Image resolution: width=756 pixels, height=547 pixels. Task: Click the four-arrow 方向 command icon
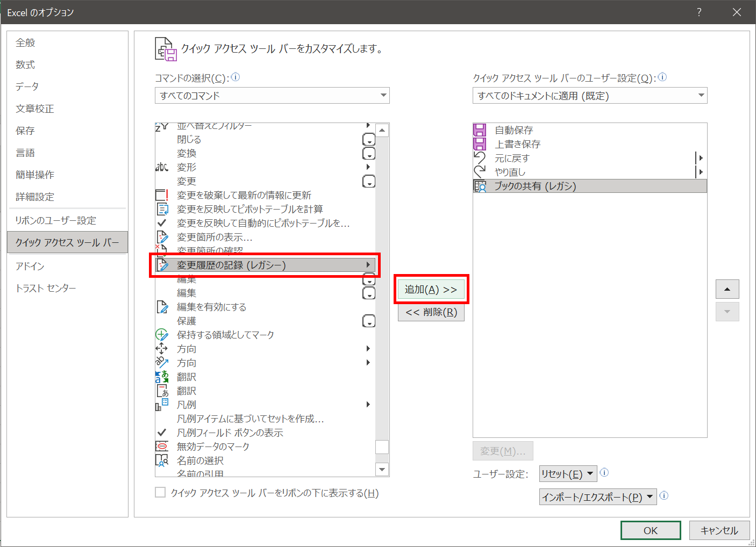click(162, 349)
